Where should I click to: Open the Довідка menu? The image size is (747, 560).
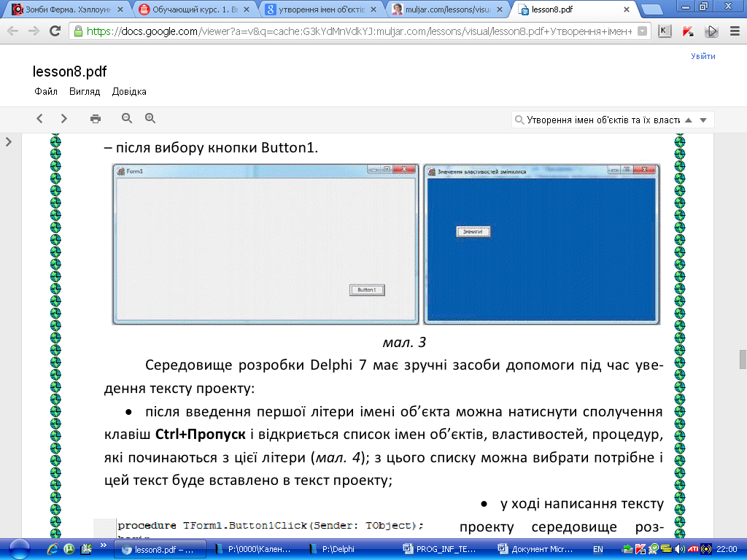(129, 91)
